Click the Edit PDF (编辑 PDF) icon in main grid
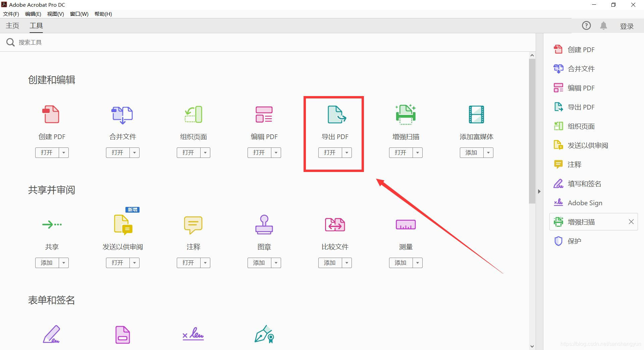 tap(264, 114)
